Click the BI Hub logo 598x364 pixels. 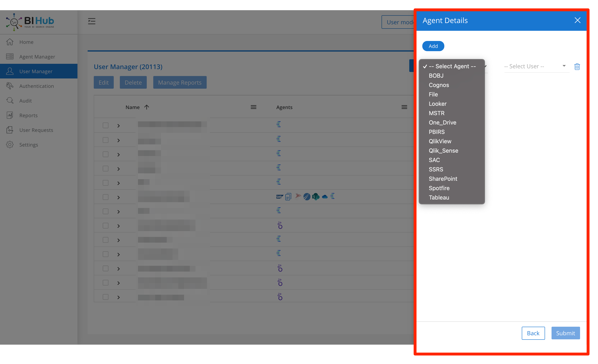(30, 22)
